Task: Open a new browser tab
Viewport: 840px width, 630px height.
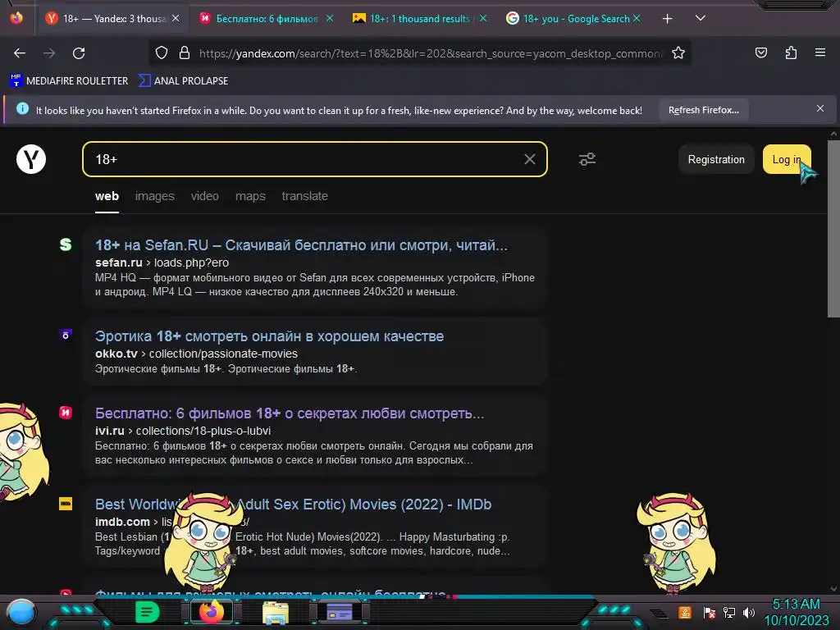Action: coord(667,19)
